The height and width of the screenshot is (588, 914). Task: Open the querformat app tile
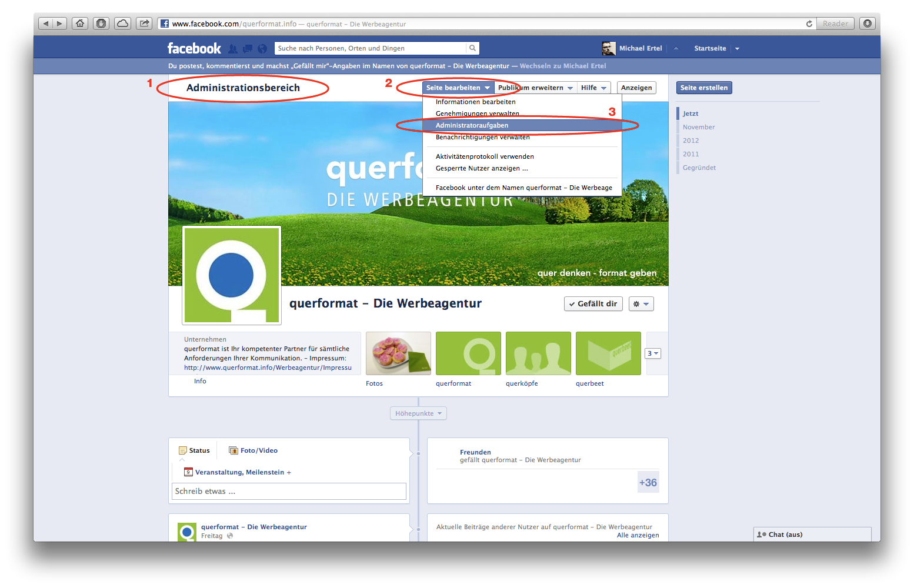point(468,353)
